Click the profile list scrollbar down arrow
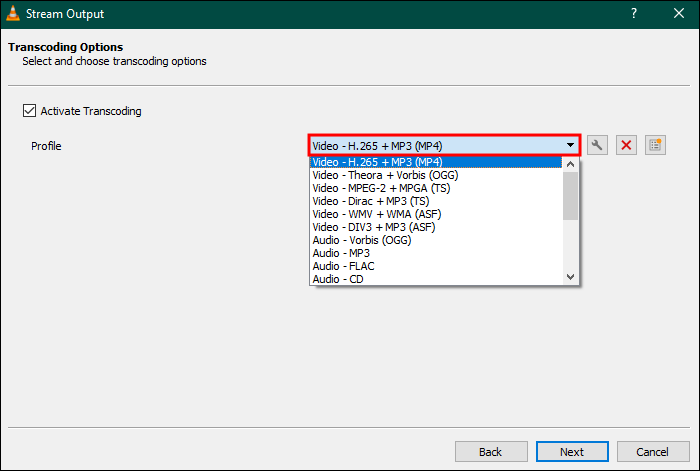700x471 pixels. [x=571, y=277]
